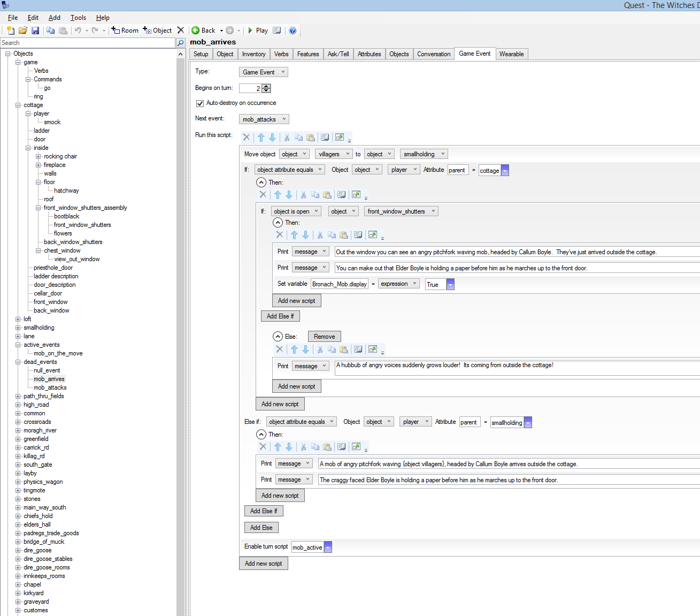Click the Add Else button

[261, 528]
